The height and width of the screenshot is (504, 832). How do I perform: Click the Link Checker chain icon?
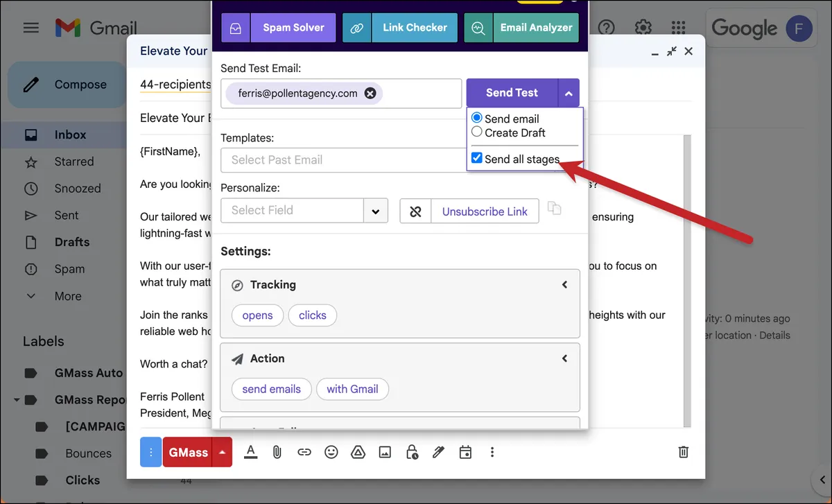pos(357,28)
